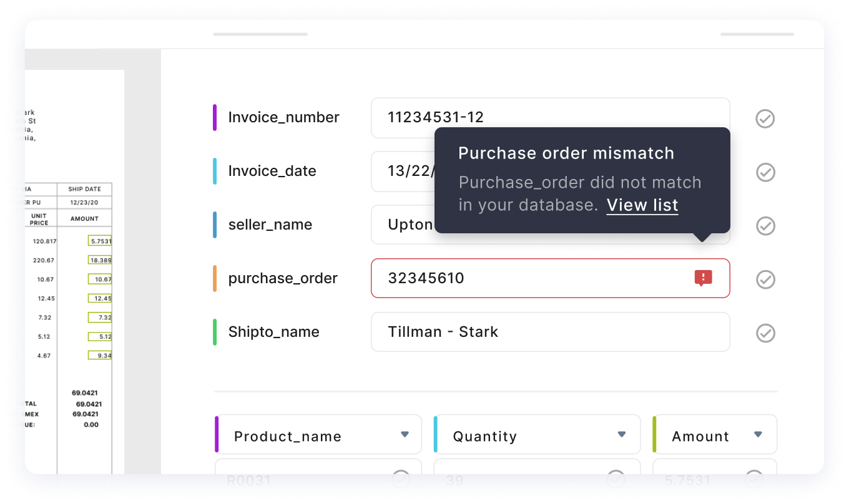The width and height of the screenshot is (849, 504).
Task: Click the highlighted 9.34 amount box
Action: coord(100,356)
